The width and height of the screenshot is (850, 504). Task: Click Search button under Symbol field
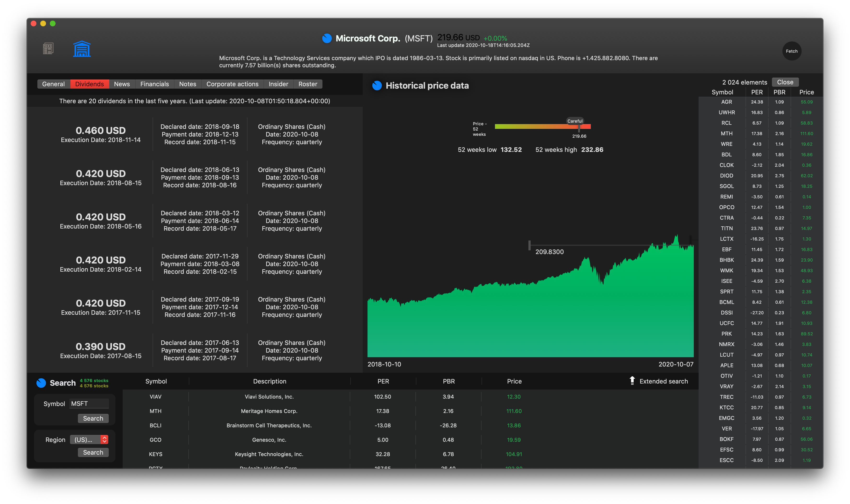click(x=93, y=418)
